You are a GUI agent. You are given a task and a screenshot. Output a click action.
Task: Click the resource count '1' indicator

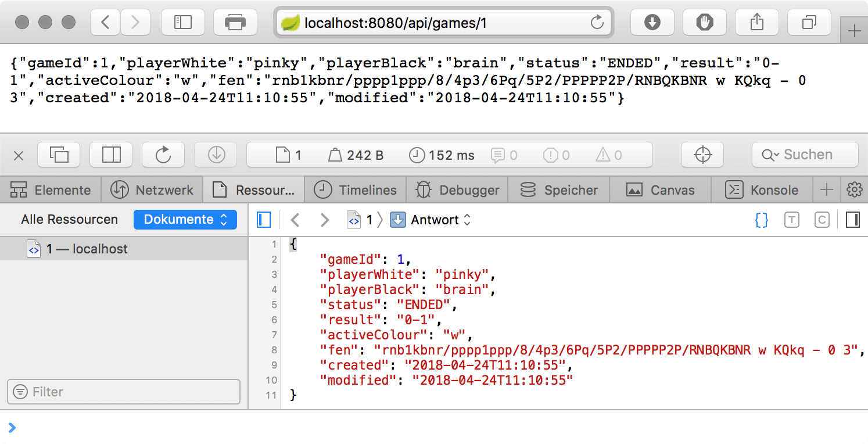coord(289,155)
